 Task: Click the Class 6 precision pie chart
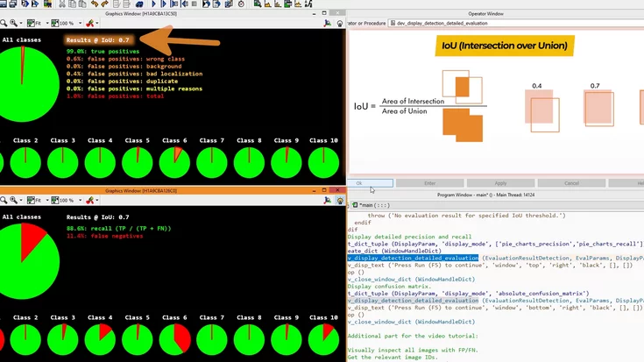point(174,162)
